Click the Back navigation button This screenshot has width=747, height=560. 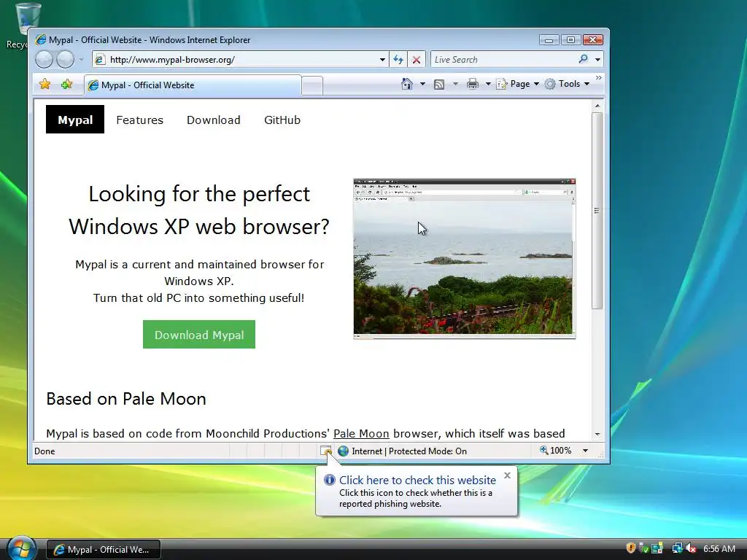44,60
